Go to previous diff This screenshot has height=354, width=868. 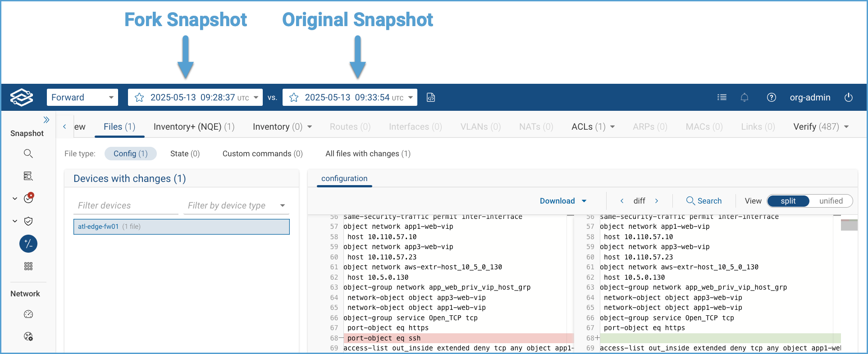622,201
